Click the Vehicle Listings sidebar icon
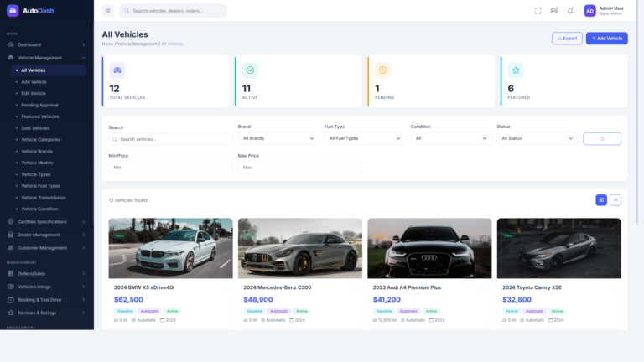Image resolution: width=644 pixels, height=362 pixels. point(11,287)
